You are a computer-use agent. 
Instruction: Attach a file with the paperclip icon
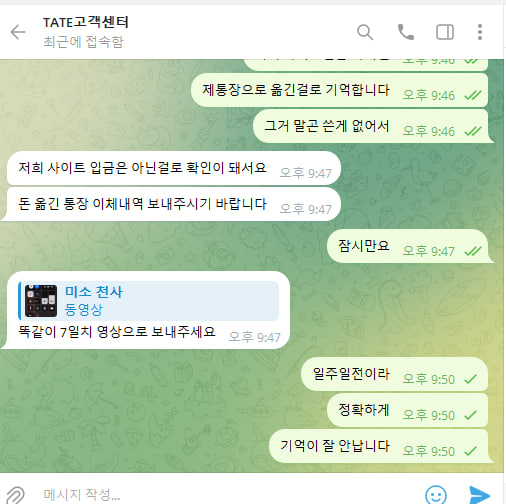click(15, 495)
